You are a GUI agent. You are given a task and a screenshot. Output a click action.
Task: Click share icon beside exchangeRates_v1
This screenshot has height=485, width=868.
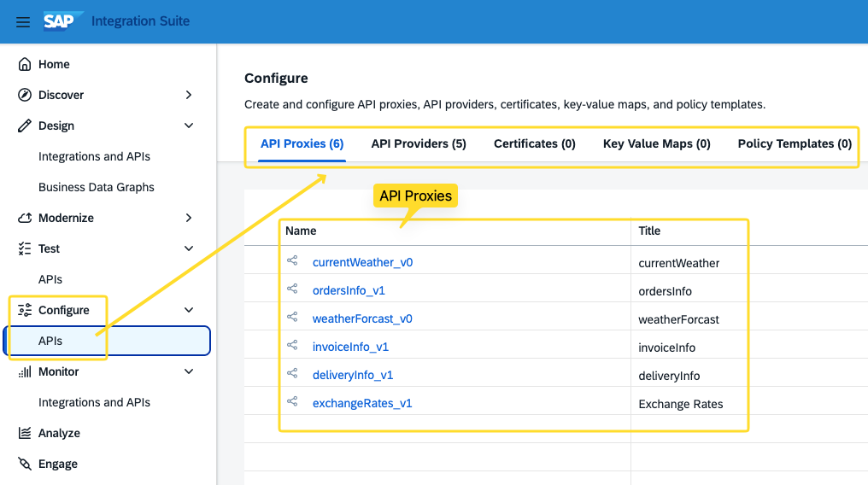click(x=292, y=401)
